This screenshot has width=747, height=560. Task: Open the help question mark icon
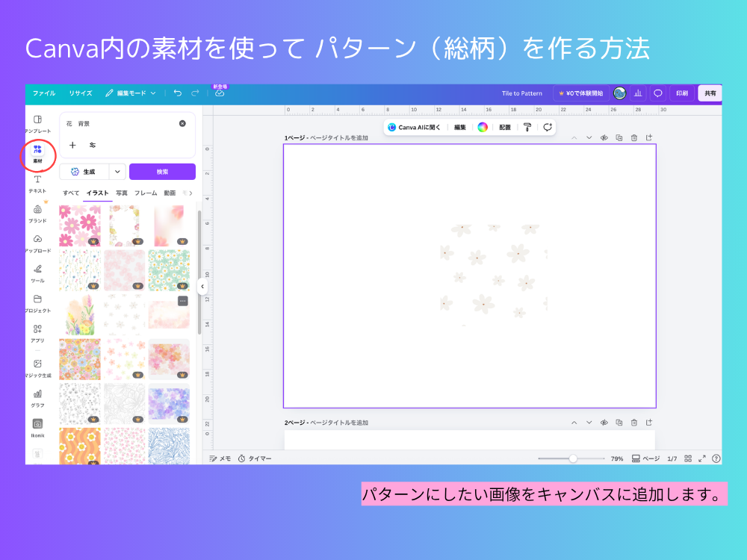pyautogui.click(x=716, y=458)
